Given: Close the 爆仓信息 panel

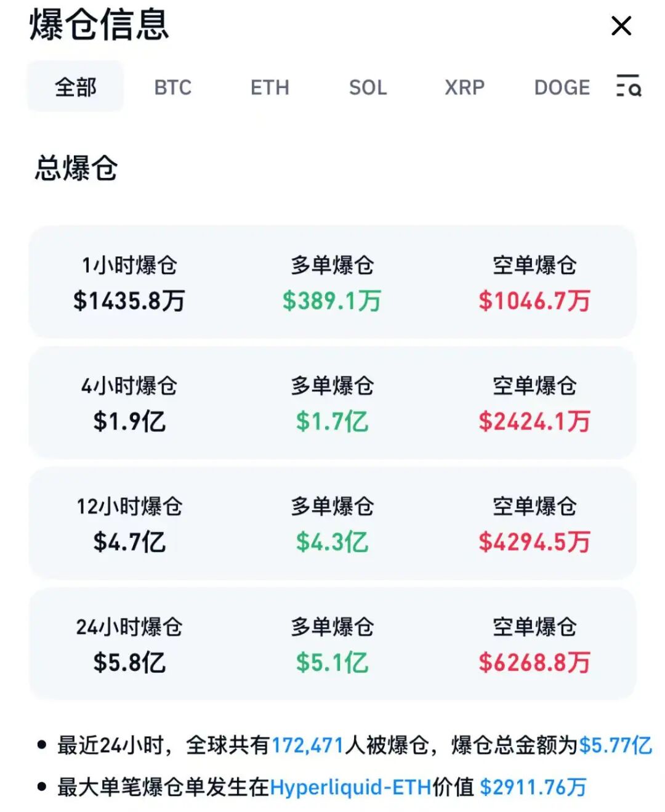Looking at the screenshot, I should click(x=621, y=26).
